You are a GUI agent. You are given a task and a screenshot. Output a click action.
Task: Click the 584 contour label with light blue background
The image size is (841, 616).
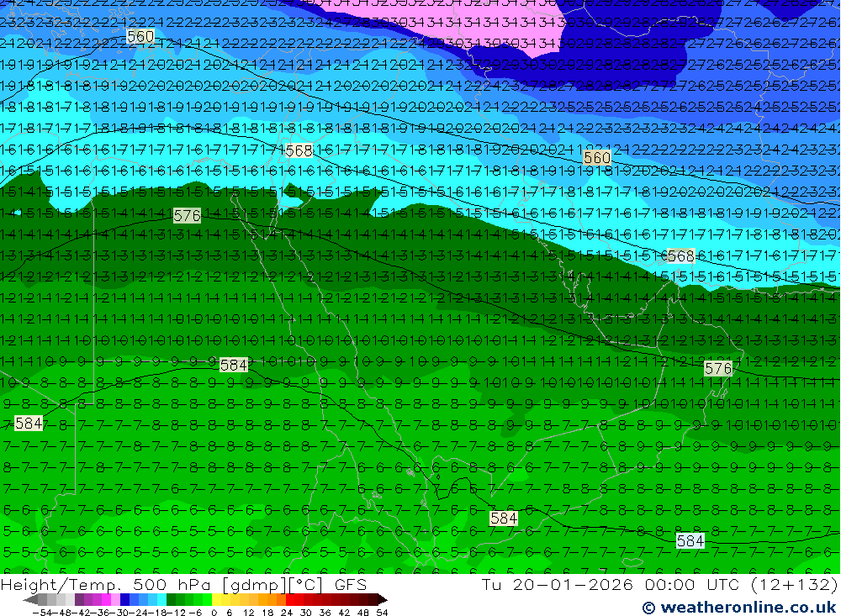[x=690, y=540]
